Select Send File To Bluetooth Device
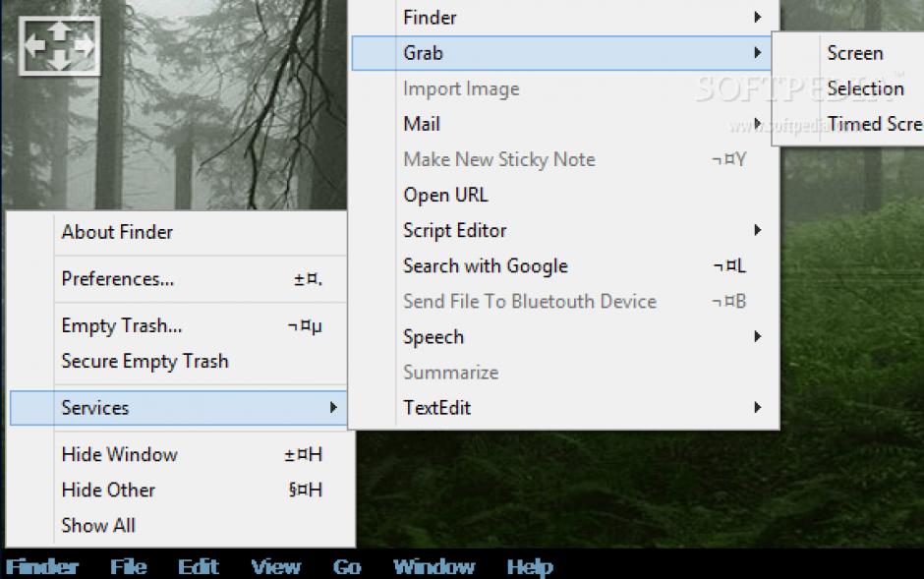This screenshot has width=924, height=579. 561,302
